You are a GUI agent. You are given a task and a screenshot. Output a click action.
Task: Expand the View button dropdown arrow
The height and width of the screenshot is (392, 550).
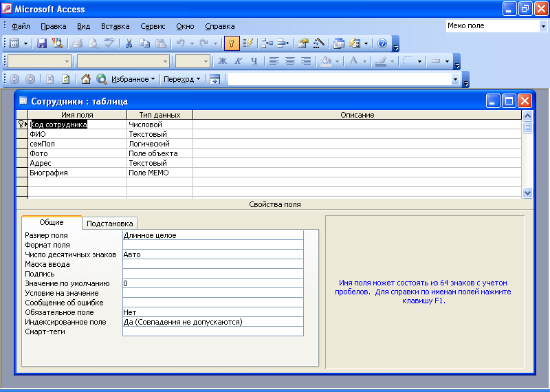tap(25, 43)
